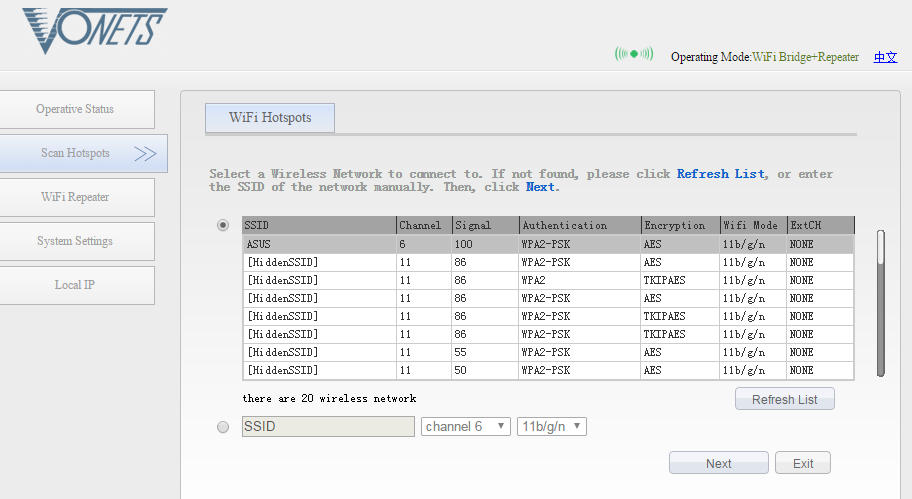The width and height of the screenshot is (912, 499).
Task: Open the WiFi Repeater menu item
Action: [x=77, y=197]
